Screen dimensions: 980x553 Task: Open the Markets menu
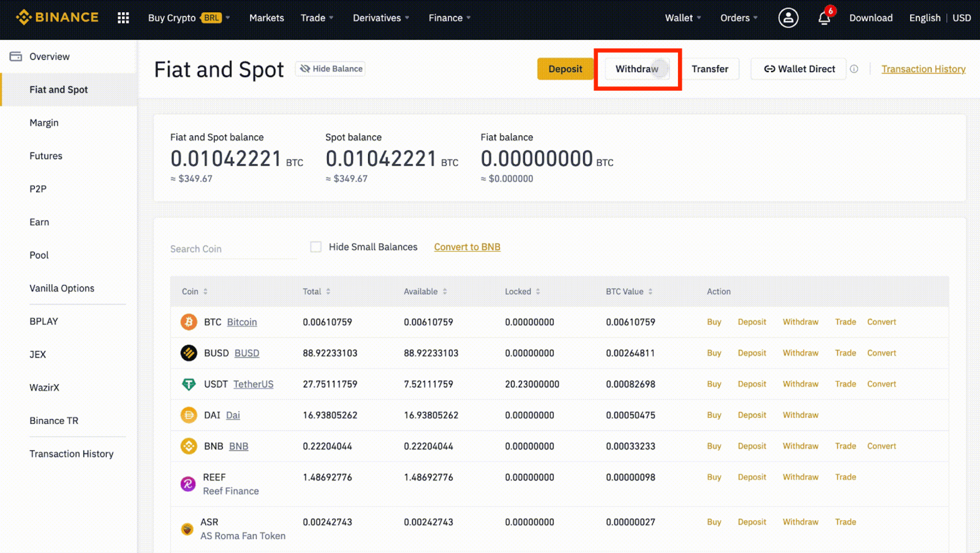tap(266, 18)
